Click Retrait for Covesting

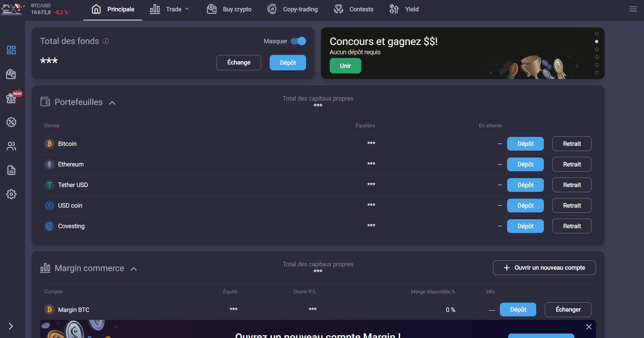[572, 226]
